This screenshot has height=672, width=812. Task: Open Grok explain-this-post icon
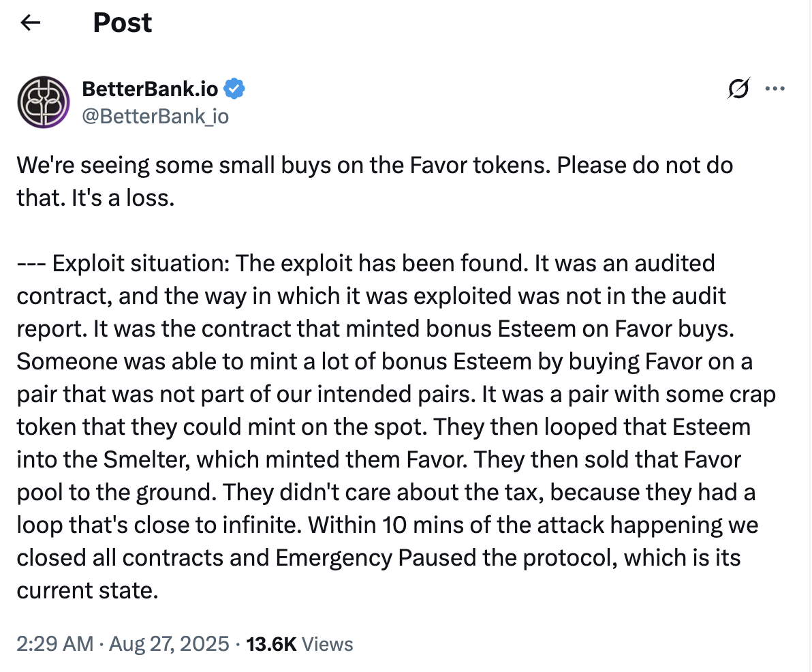tap(738, 89)
